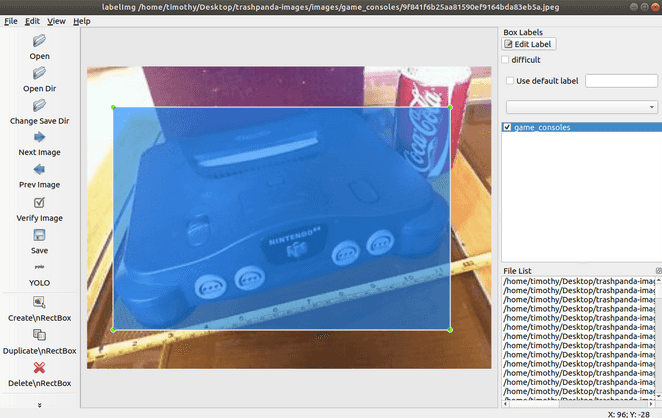Click the Edit Label button
Screen dimensions: 662x418
point(529,44)
